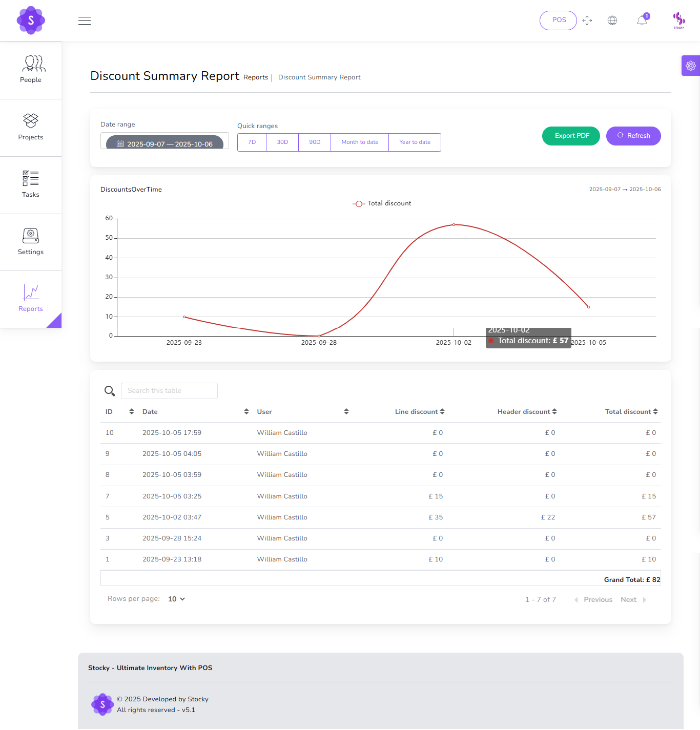Open the rows per page dropdown
This screenshot has height=730, width=700.
coord(176,599)
